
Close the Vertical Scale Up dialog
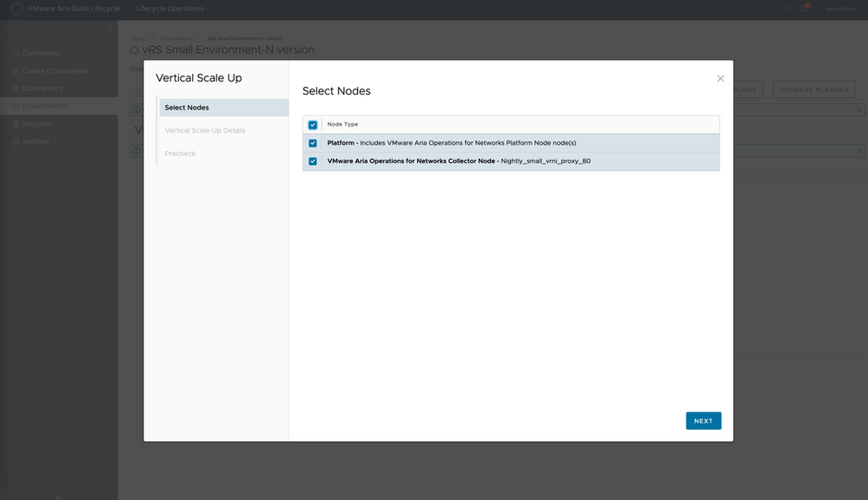pyautogui.click(x=720, y=79)
